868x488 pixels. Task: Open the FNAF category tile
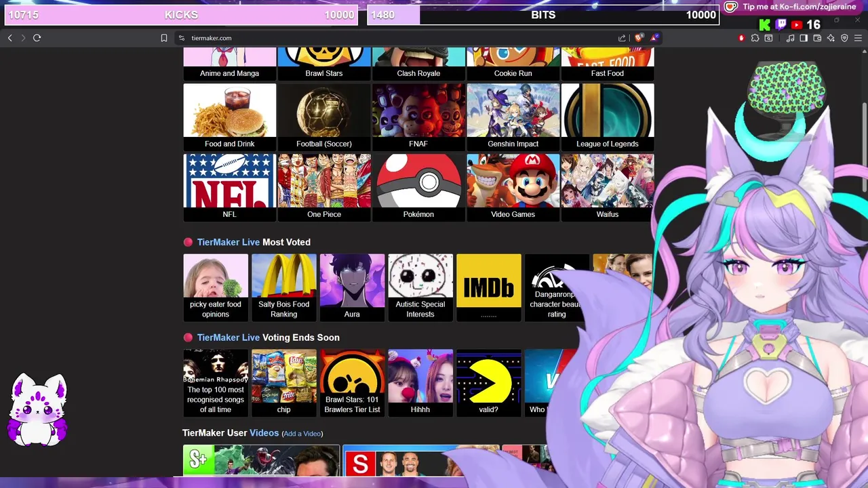418,117
